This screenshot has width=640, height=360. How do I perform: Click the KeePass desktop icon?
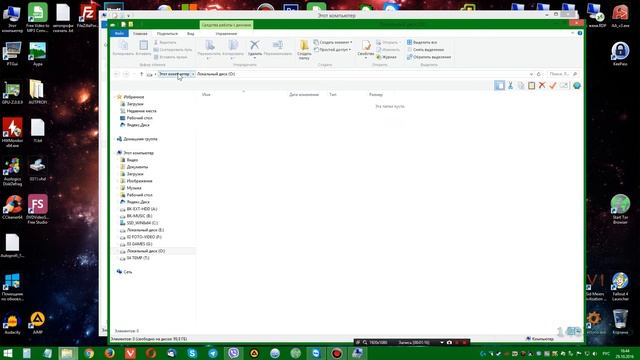point(620,53)
